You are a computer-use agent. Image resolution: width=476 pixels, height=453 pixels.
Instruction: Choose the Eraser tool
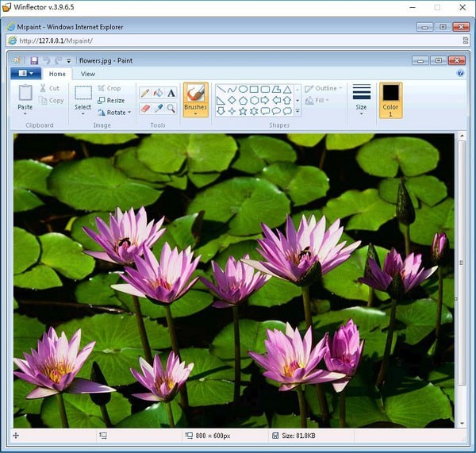(x=145, y=108)
